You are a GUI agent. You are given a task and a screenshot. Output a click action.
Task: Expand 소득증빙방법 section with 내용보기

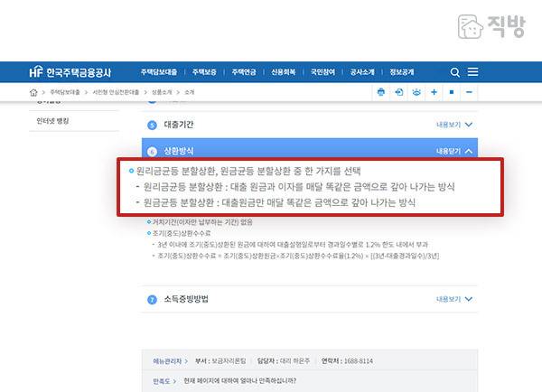[448, 299]
